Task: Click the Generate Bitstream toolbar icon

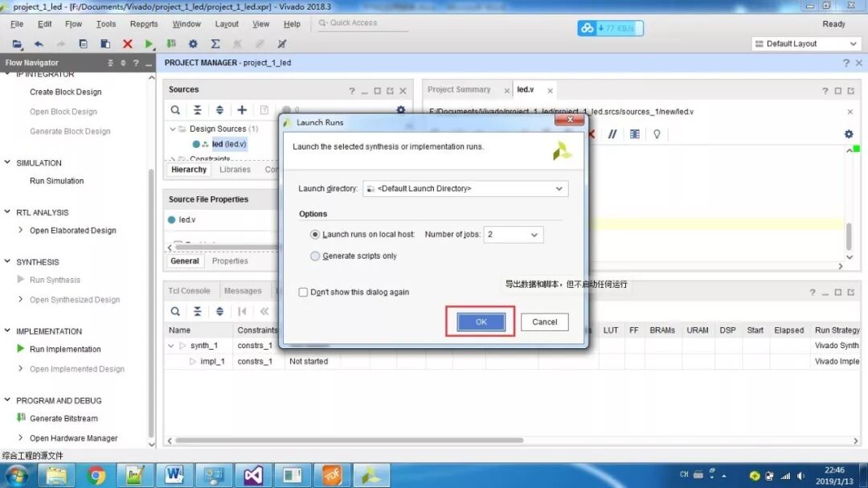Action: pyautogui.click(x=171, y=43)
